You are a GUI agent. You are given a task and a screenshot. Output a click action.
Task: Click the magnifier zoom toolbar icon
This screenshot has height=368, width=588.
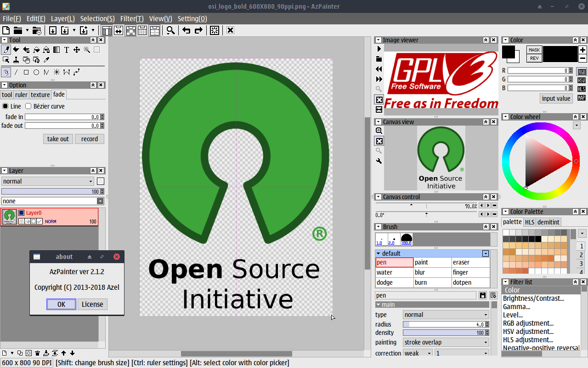pos(170,30)
